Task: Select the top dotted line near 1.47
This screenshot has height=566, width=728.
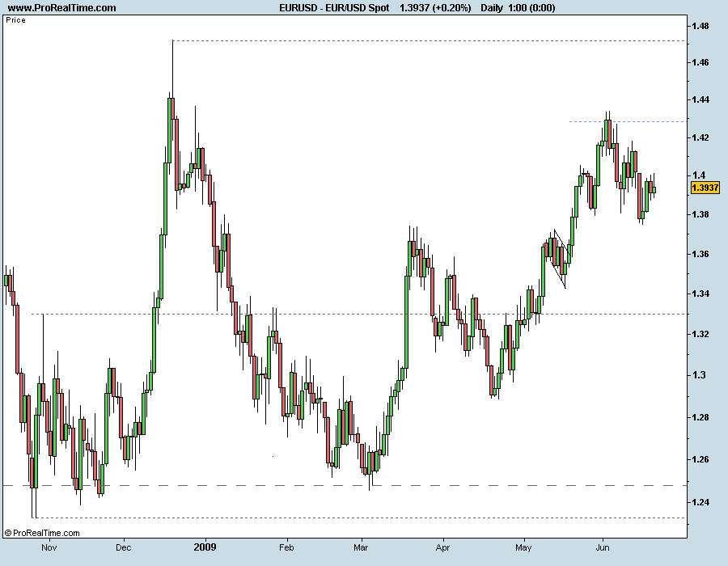Action: [429, 40]
